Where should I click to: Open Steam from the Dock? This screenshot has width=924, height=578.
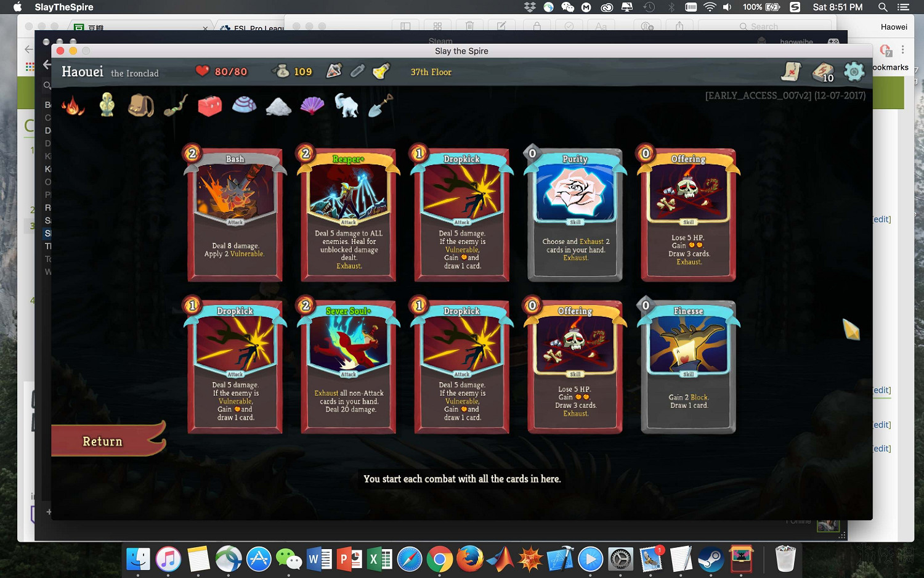coord(710,560)
